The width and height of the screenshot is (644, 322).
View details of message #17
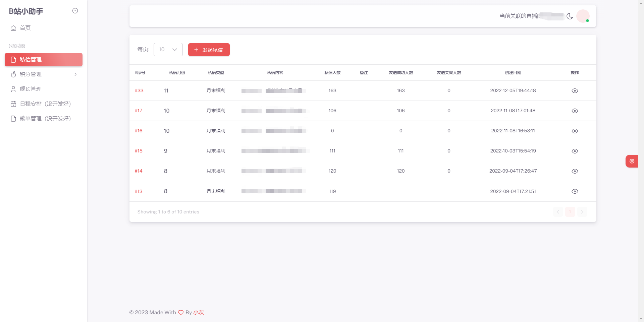pyautogui.click(x=575, y=111)
